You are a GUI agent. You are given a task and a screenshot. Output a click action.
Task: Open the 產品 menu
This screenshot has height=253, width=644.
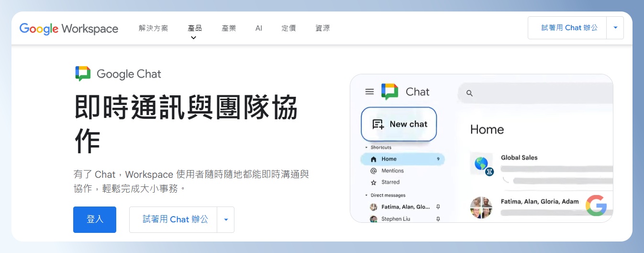pos(195,28)
